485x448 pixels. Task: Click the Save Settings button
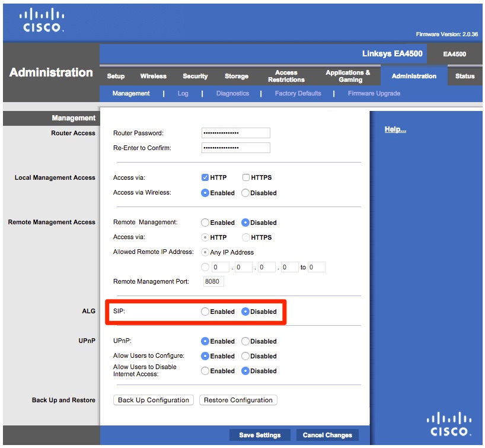260,435
